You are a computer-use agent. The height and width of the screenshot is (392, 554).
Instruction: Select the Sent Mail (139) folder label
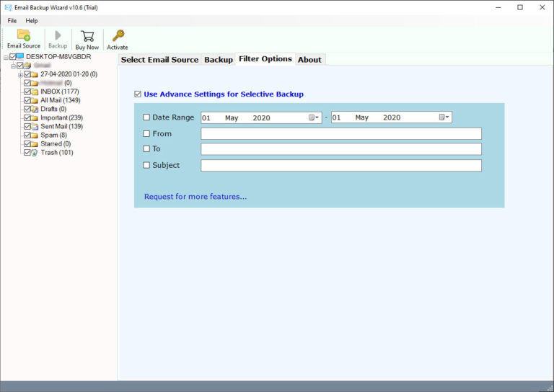tap(61, 126)
